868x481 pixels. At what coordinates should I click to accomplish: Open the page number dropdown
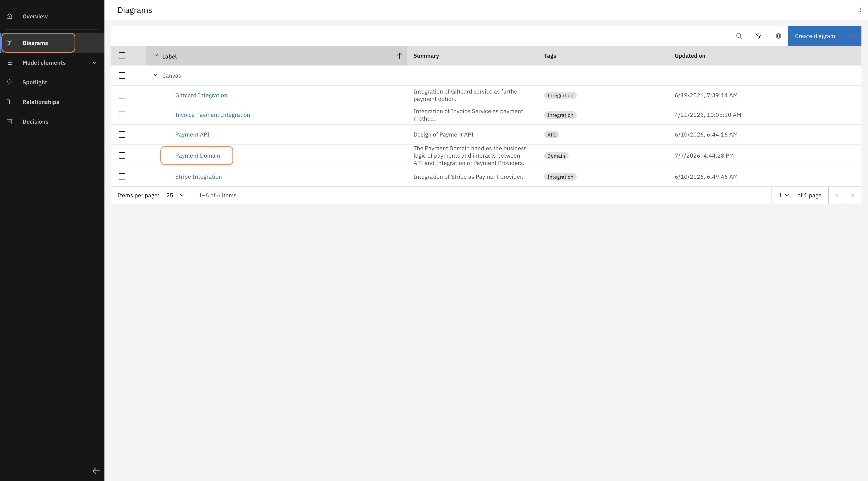pos(783,195)
